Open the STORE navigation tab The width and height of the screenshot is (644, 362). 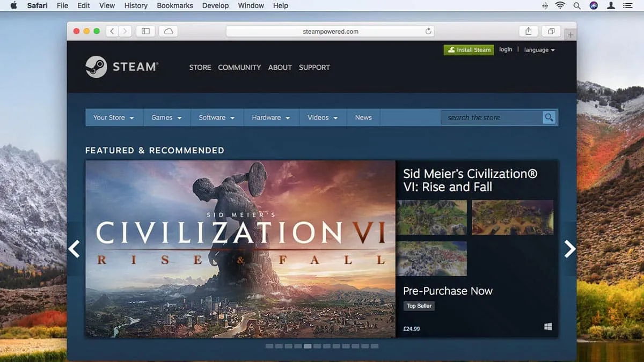click(200, 67)
